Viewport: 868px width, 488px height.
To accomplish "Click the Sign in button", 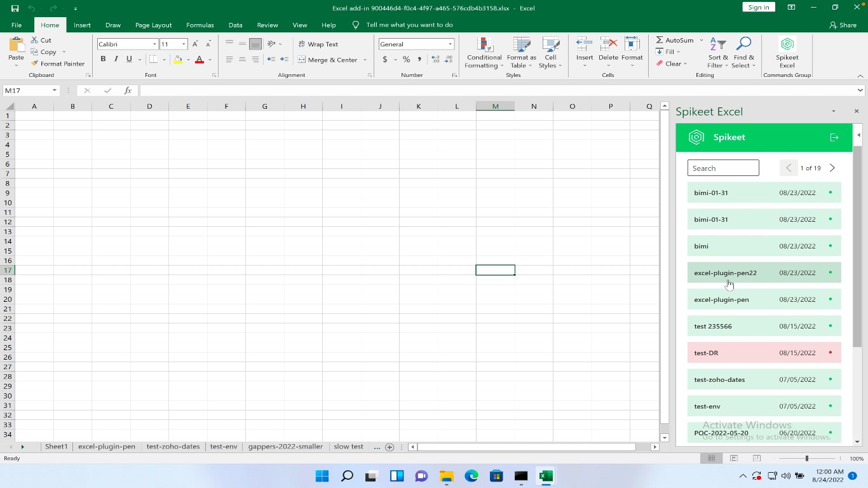I will click(x=758, y=7).
